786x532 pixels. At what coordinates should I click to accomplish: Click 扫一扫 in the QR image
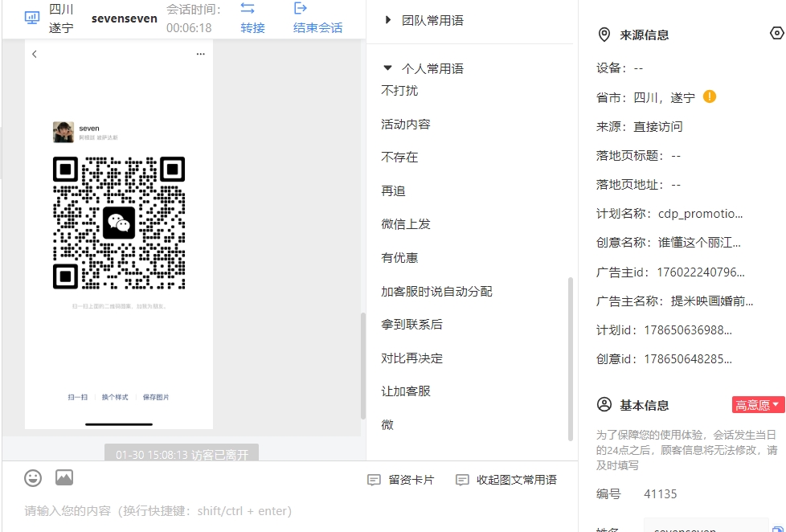[78, 397]
